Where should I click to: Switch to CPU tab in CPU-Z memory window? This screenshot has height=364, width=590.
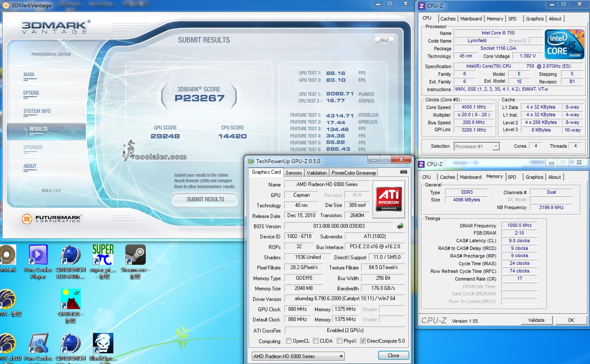[426, 177]
